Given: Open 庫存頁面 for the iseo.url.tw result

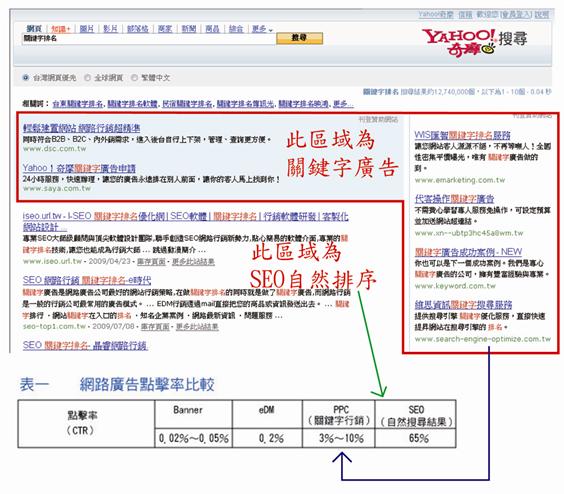Looking at the screenshot, I should tap(151, 261).
